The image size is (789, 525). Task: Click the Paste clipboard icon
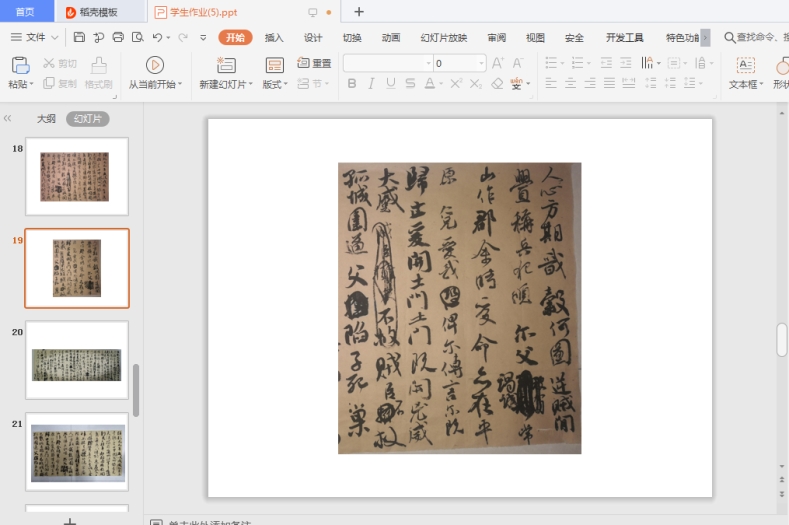[x=19, y=65]
